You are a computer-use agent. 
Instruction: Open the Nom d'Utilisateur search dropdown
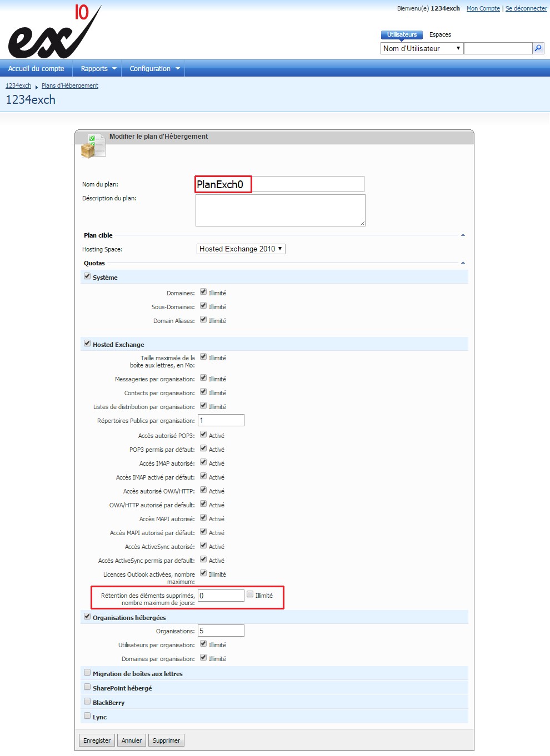pyautogui.click(x=422, y=48)
